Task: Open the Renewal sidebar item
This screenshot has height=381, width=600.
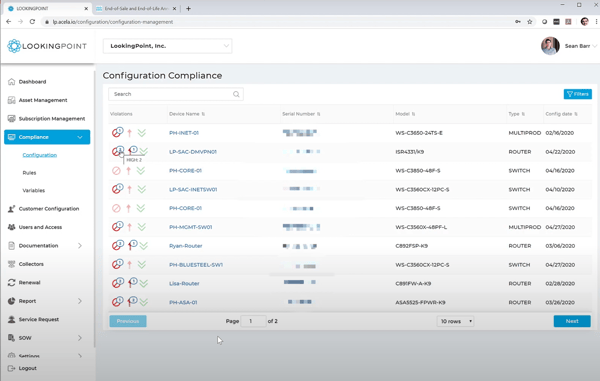Action: [29, 283]
